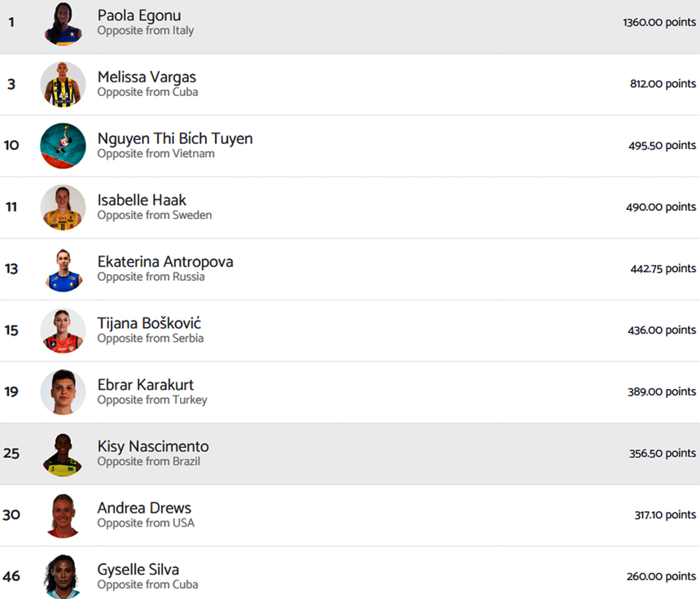Go to Andrea Drews's name link
This screenshot has height=599, width=700.
click(x=144, y=508)
